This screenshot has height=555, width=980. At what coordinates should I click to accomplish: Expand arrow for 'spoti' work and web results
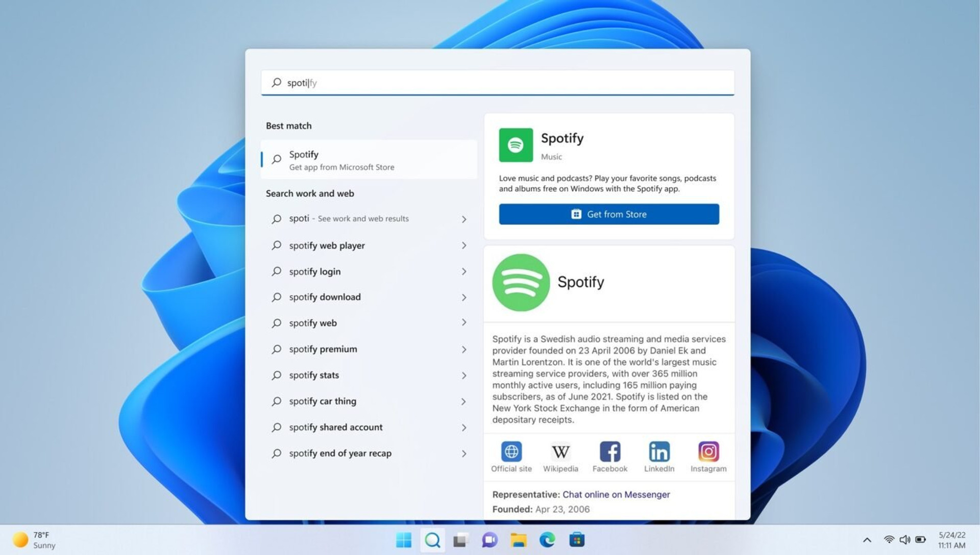point(464,219)
